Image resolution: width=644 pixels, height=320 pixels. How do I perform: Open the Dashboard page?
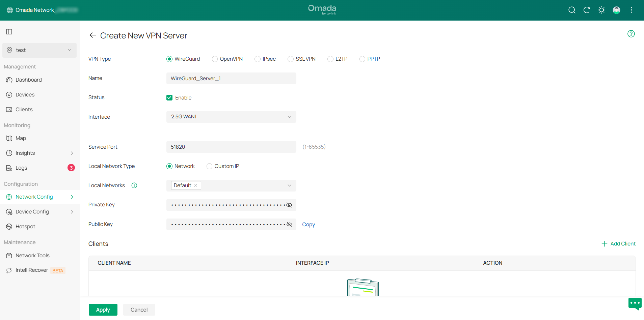pyautogui.click(x=28, y=80)
